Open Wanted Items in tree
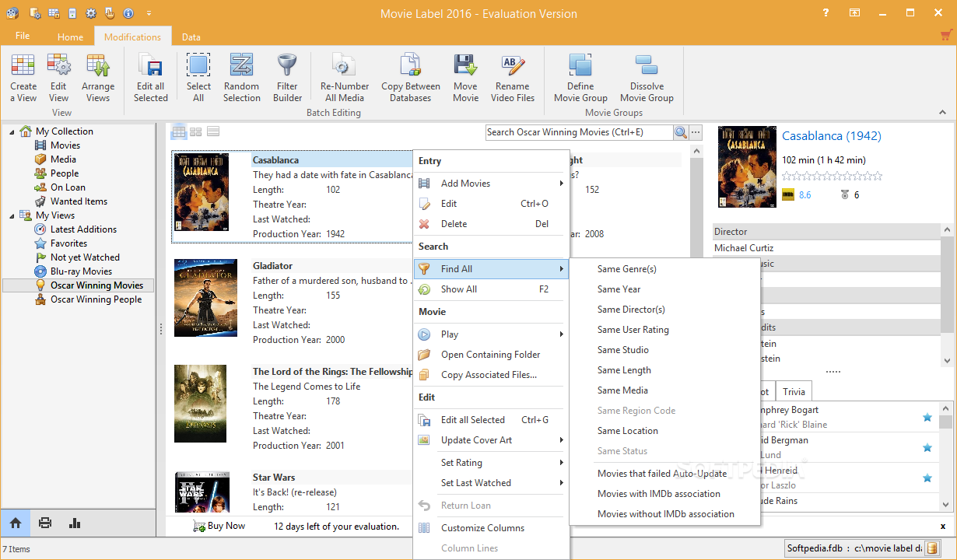The width and height of the screenshot is (957, 560). coord(79,201)
